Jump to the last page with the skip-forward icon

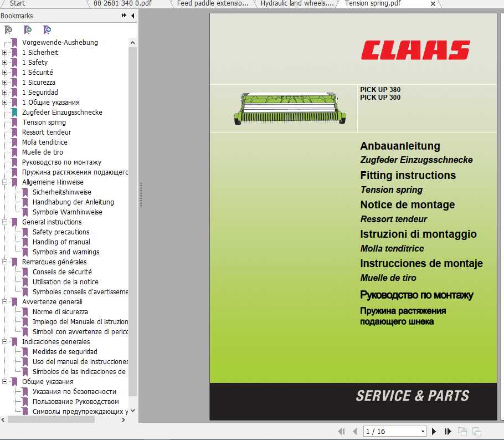point(448,431)
